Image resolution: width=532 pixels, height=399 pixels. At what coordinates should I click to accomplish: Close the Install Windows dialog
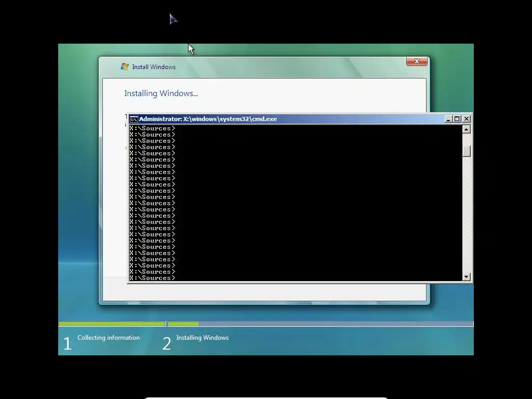(417, 61)
